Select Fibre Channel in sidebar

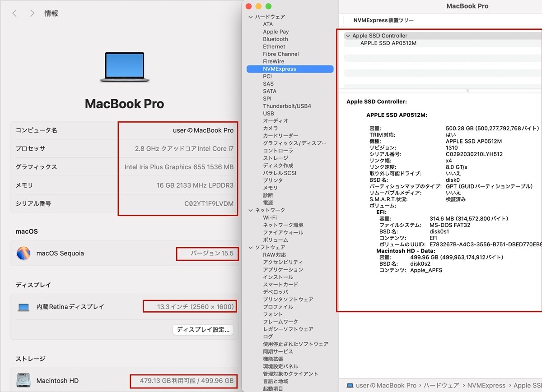[x=281, y=54]
